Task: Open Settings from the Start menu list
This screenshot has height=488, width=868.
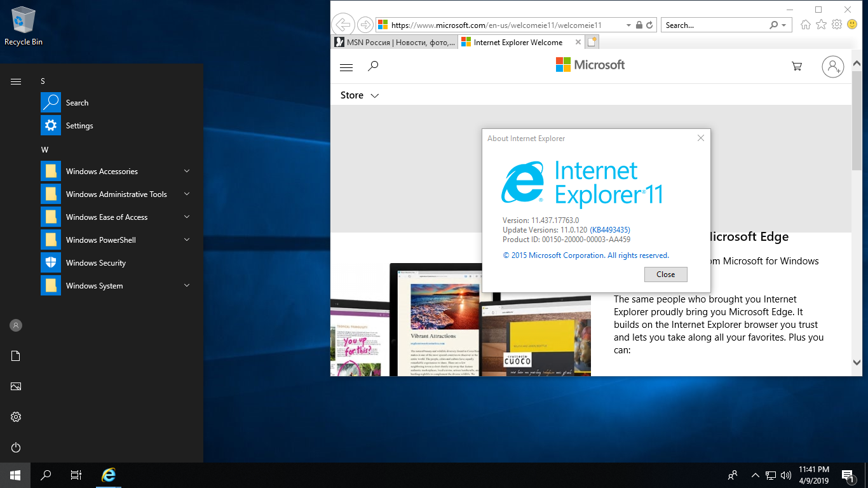Action: (116, 126)
